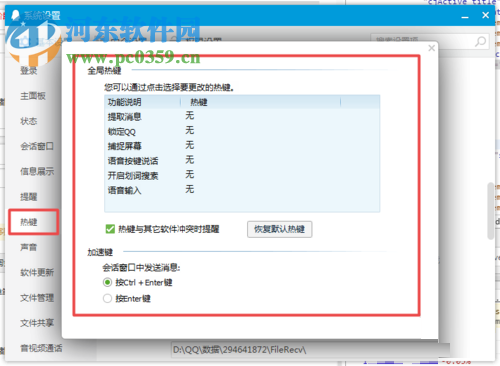The width and height of the screenshot is (500, 366).
Task: Select the 开启划词搜索 hotkey row
Action: [x=242, y=175]
